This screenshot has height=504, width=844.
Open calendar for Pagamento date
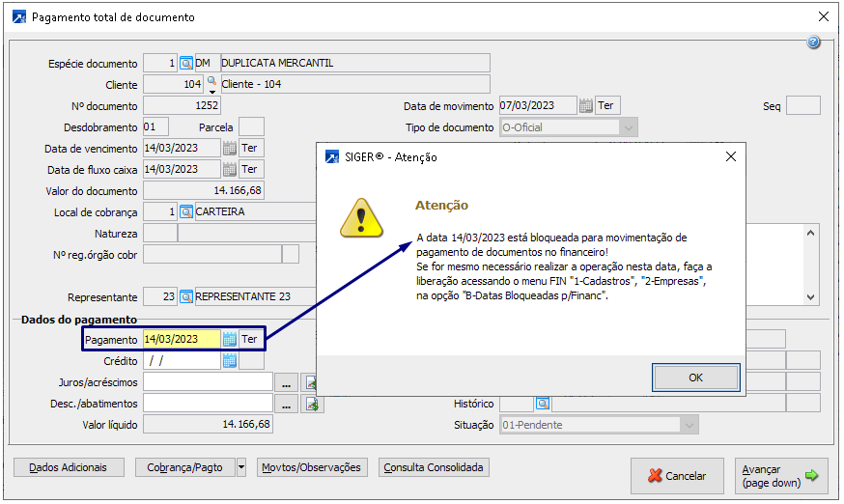click(229, 339)
